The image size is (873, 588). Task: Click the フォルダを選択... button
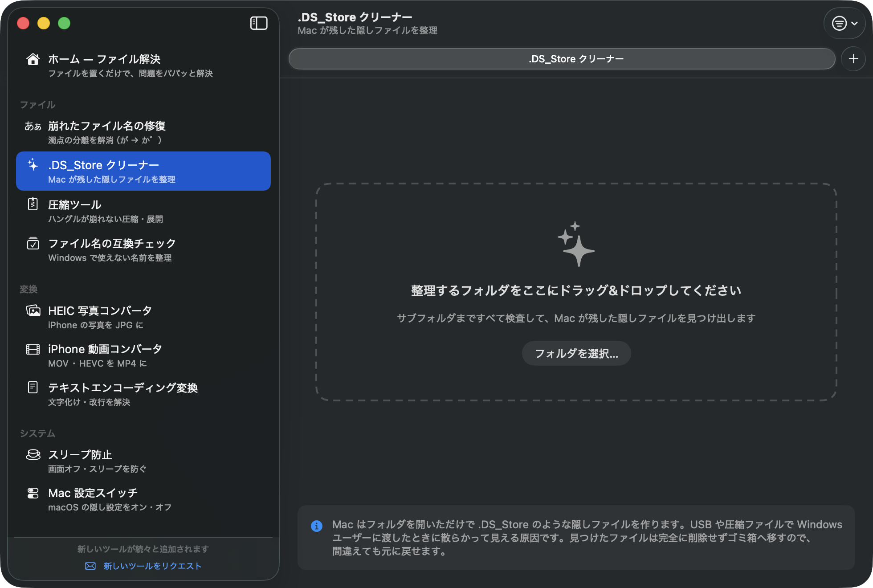click(x=576, y=353)
